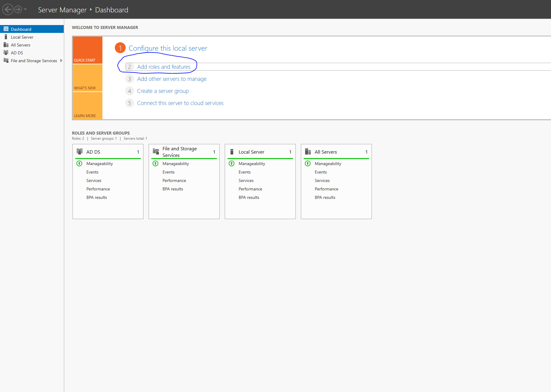Expand File and Storage Services in the sidebar

tap(61, 60)
